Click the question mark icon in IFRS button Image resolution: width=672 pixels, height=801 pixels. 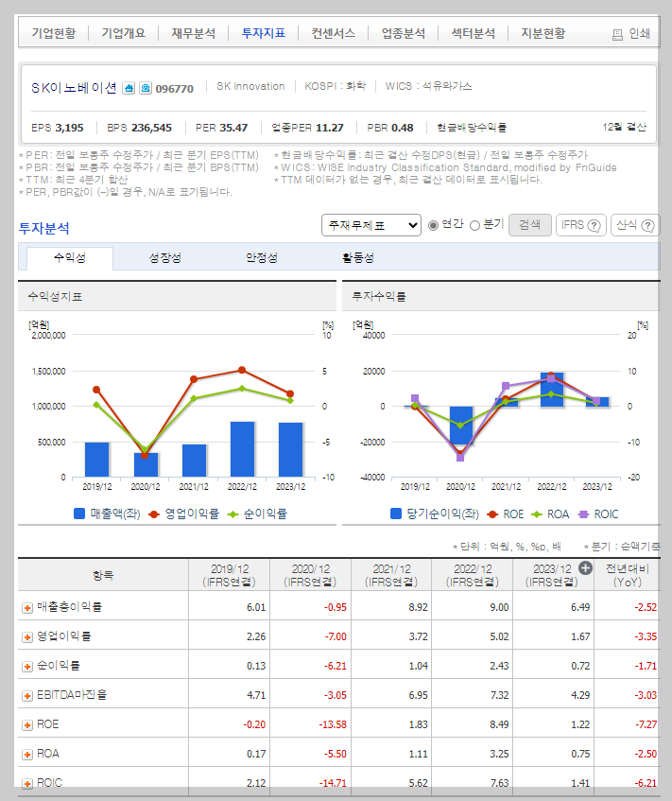click(594, 225)
